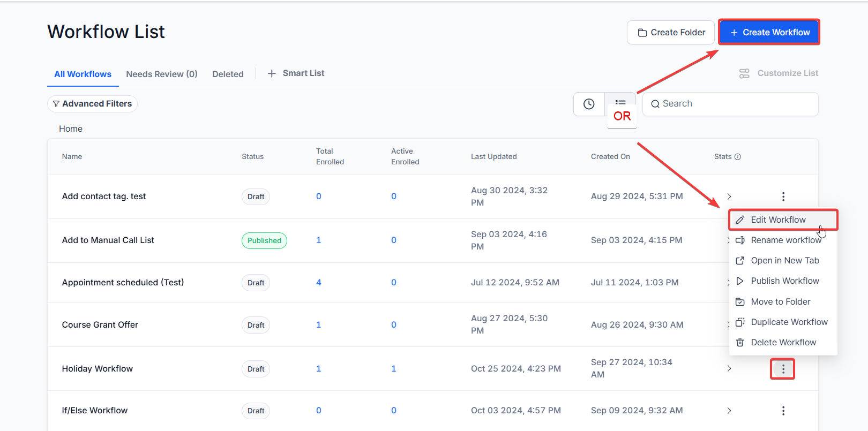868x431 pixels.
Task: Click the list view icon
Action: 620,102
